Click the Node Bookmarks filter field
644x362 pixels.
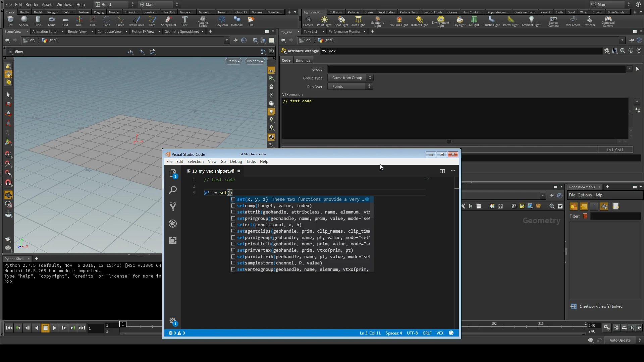point(616,216)
